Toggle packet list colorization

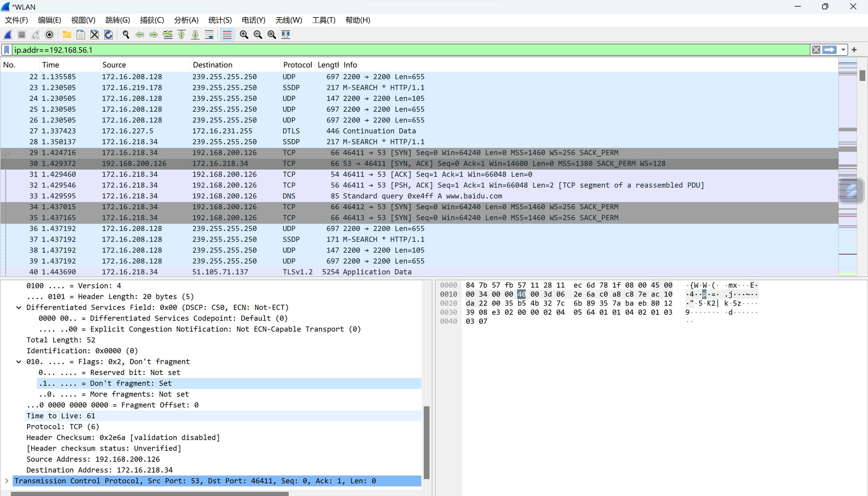(227, 34)
